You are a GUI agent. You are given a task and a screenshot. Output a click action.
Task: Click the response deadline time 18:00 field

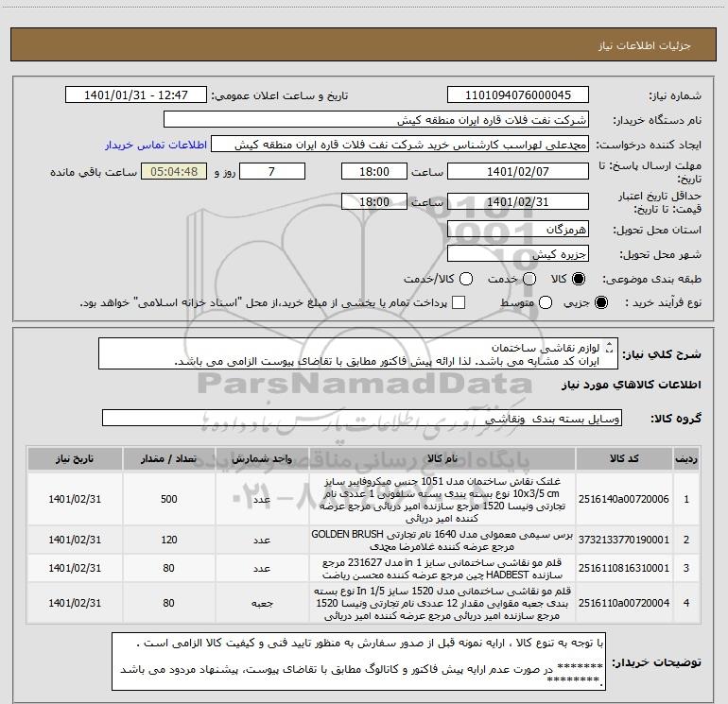374,171
